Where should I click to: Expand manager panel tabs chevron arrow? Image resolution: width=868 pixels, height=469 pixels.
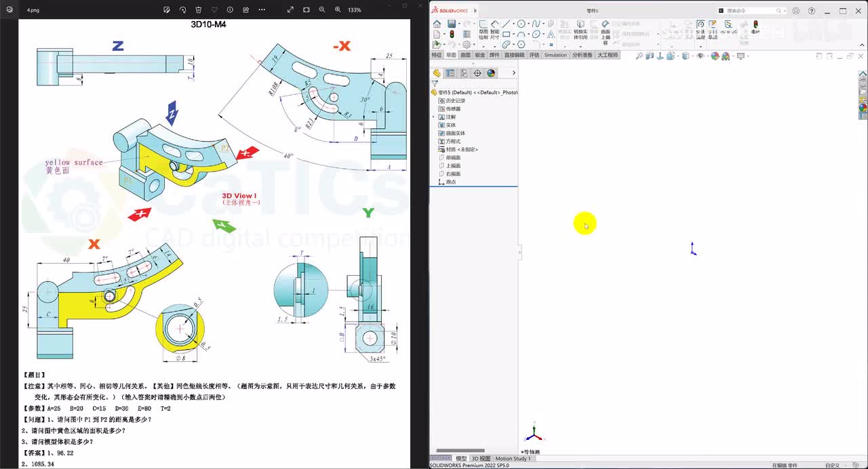[513, 73]
